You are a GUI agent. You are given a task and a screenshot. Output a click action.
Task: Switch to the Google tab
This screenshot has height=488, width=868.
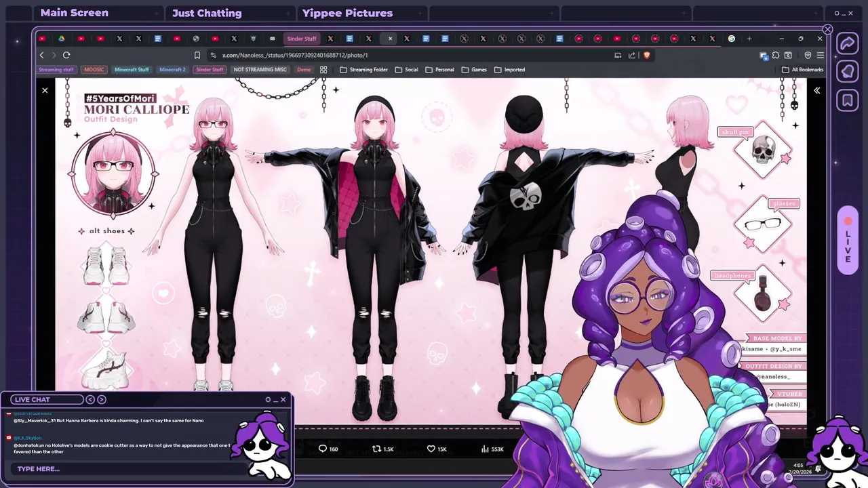coord(731,39)
